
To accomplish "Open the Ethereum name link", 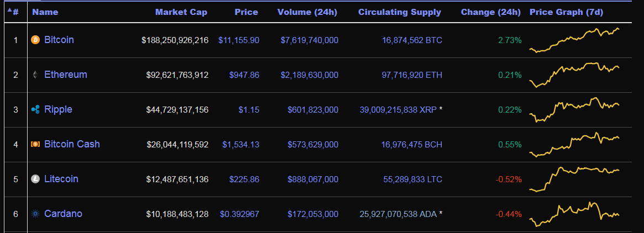I will click(x=65, y=75).
